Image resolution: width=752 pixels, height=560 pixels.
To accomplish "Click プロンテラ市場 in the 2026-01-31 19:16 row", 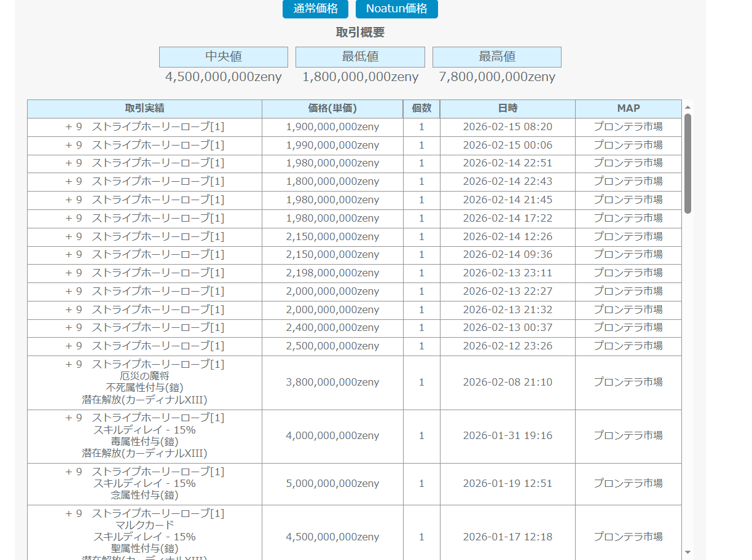I will tap(628, 436).
